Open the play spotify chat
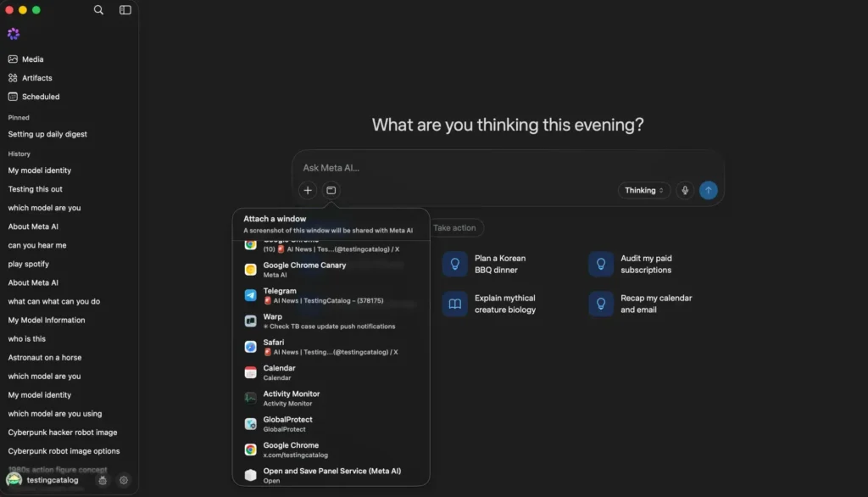This screenshot has width=868, height=497. pos(28,265)
